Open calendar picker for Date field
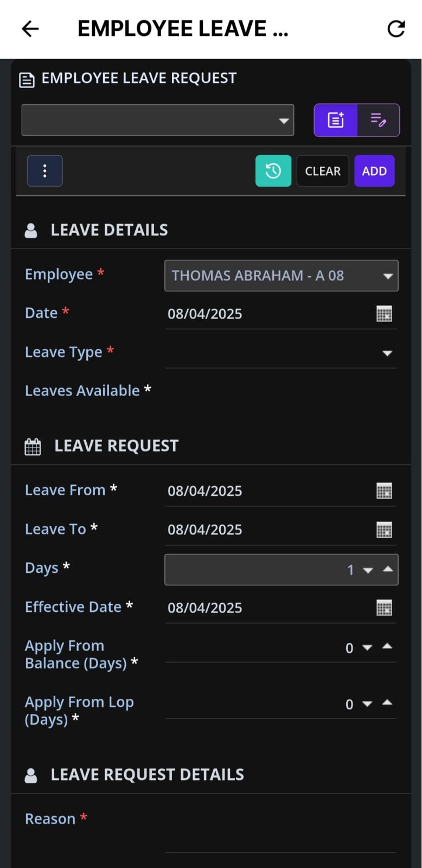The width and height of the screenshot is (422, 868). pos(384,314)
